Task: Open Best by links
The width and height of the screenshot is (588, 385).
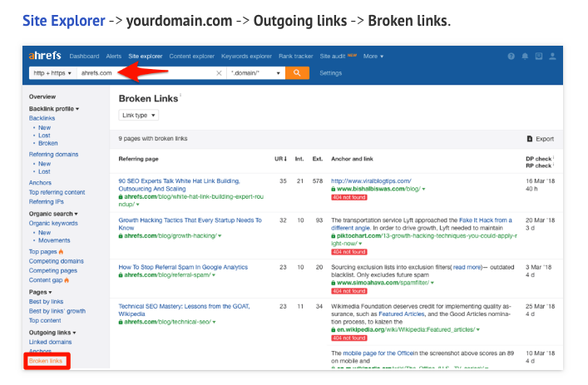Action: 46,302
